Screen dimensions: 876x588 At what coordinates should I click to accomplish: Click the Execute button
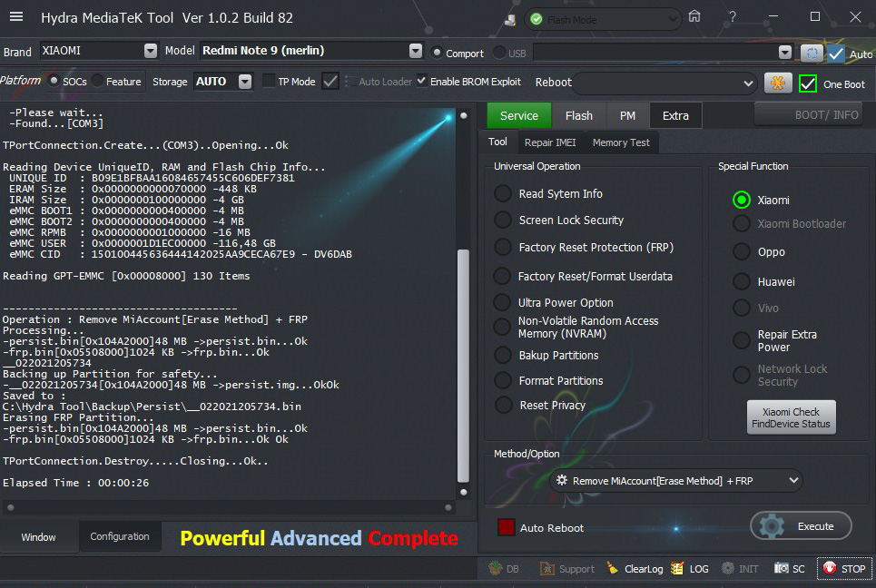click(802, 526)
